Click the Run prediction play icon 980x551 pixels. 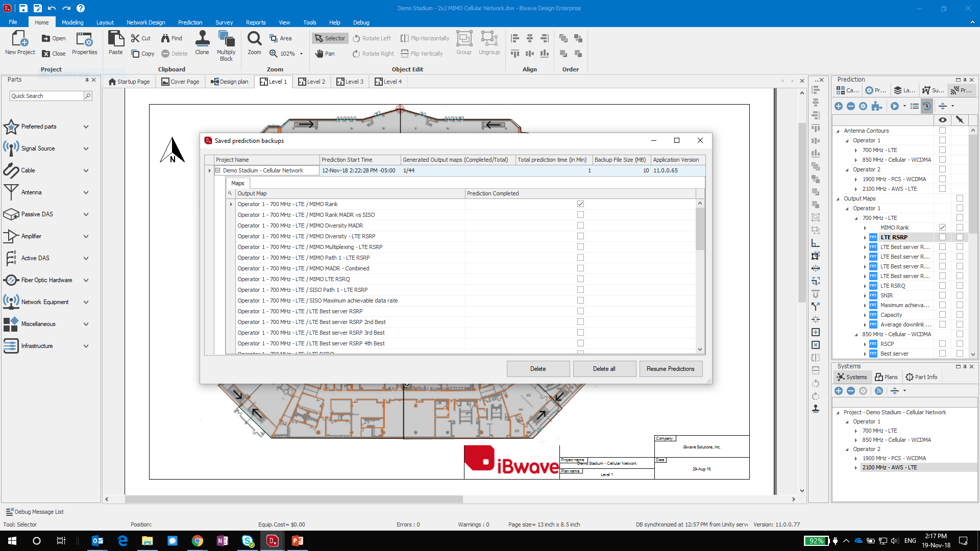pyautogui.click(x=895, y=106)
